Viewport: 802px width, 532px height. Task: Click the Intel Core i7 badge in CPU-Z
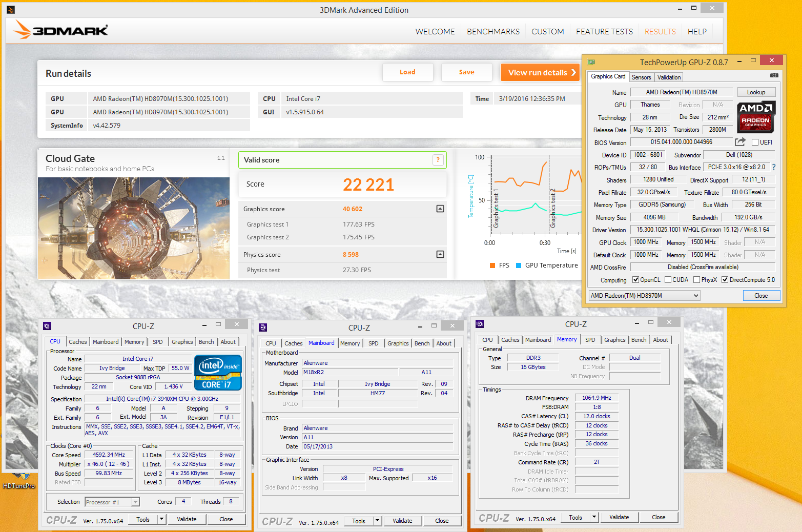pyautogui.click(x=218, y=373)
